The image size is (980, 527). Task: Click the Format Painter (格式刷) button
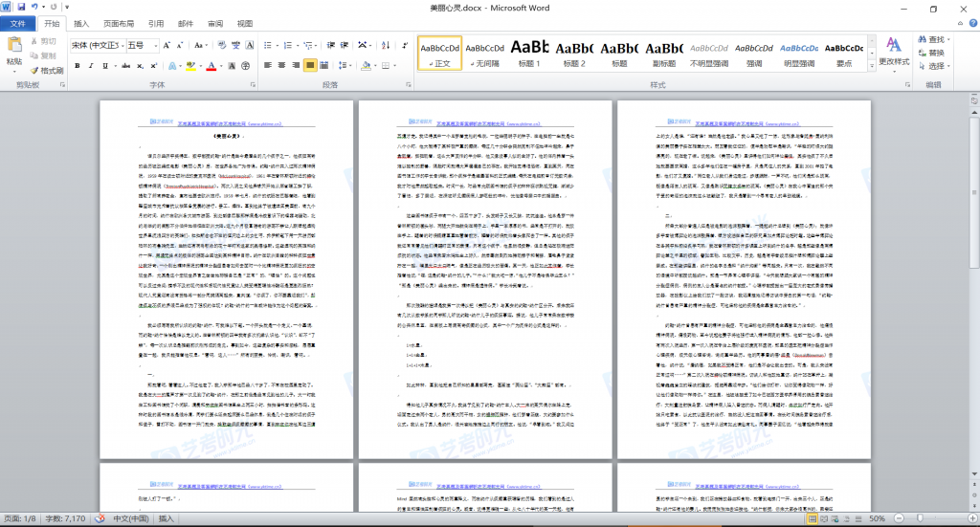[x=47, y=70]
